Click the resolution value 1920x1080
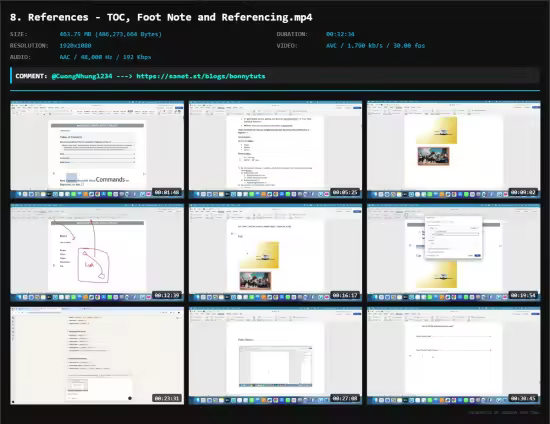Viewport: 550px width, 424px height. [75, 46]
